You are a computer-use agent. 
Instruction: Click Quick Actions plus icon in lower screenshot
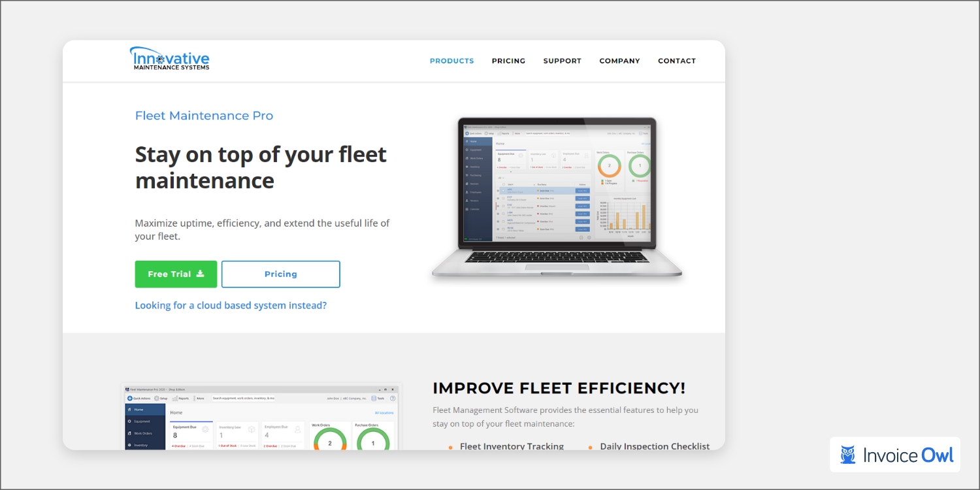(130, 398)
